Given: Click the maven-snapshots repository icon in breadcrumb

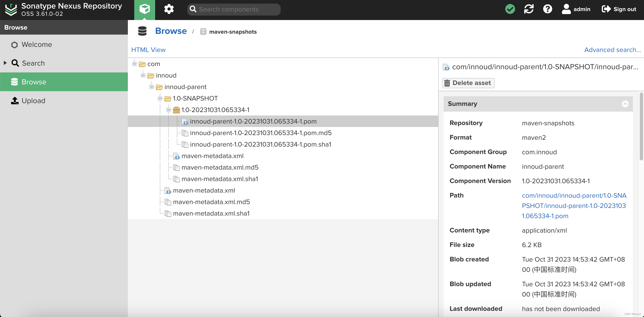Looking at the screenshot, I should [x=203, y=32].
